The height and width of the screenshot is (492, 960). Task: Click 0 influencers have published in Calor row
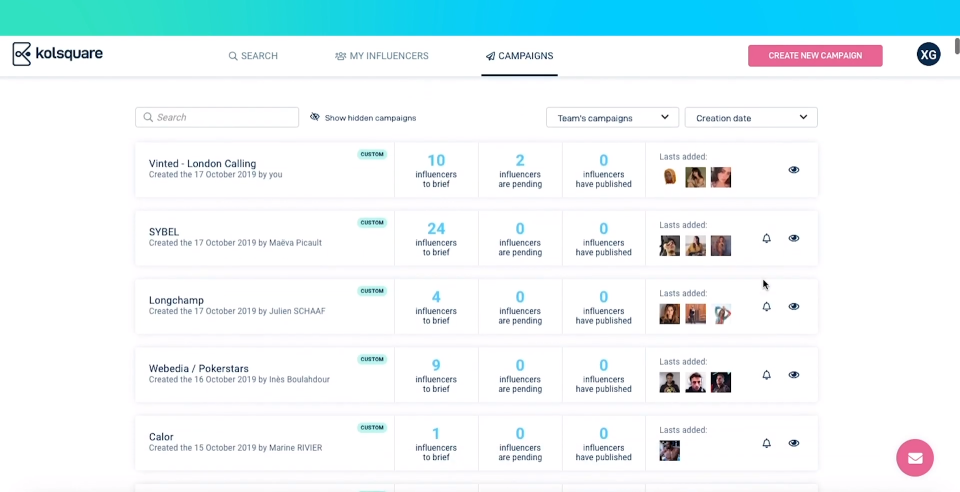click(x=604, y=444)
